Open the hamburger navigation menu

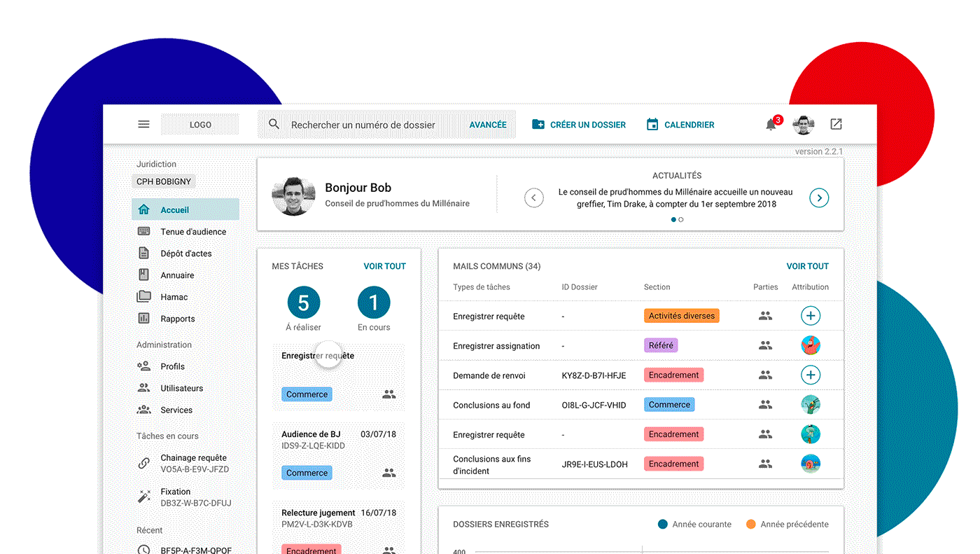pyautogui.click(x=143, y=125)
